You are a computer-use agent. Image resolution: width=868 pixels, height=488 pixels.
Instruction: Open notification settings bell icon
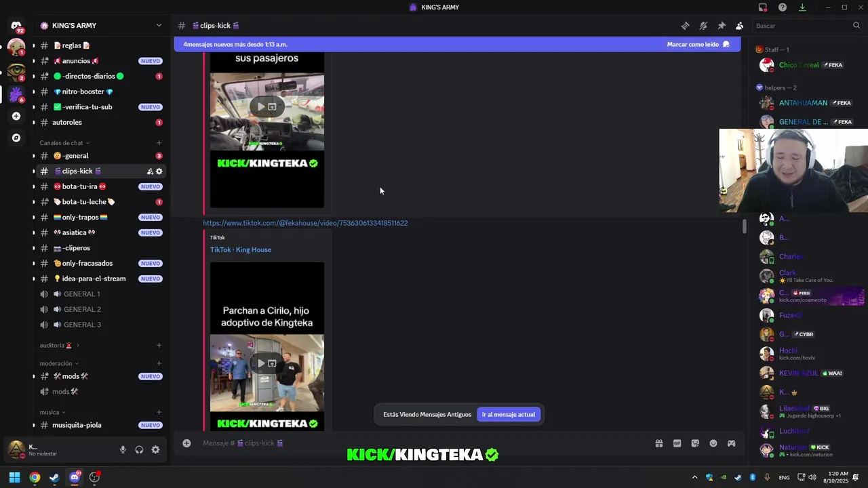(x=703, y=26)
